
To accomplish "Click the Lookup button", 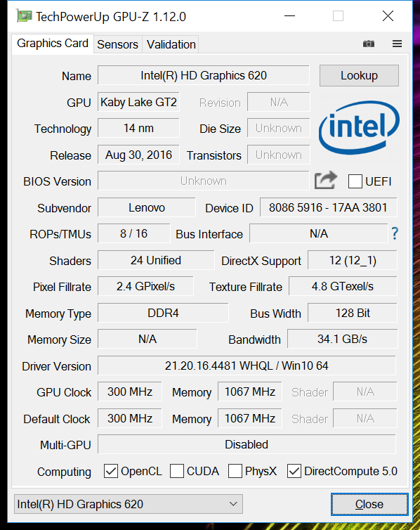I will click(359, 75).
